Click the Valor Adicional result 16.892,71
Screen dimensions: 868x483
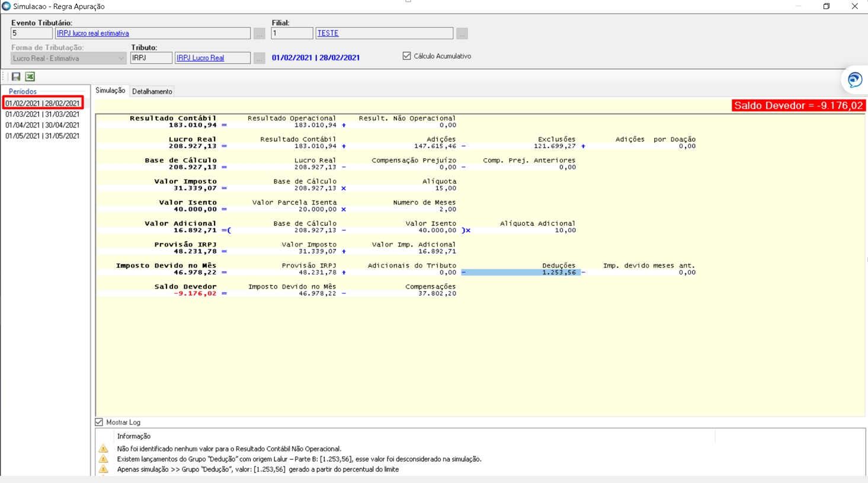(195, 230)
